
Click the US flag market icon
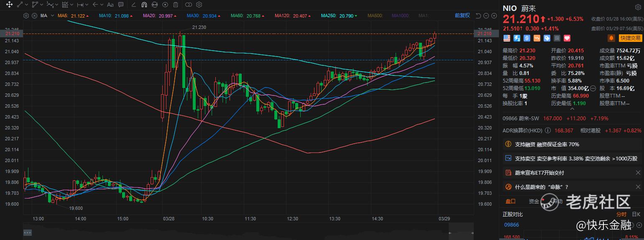507,38
